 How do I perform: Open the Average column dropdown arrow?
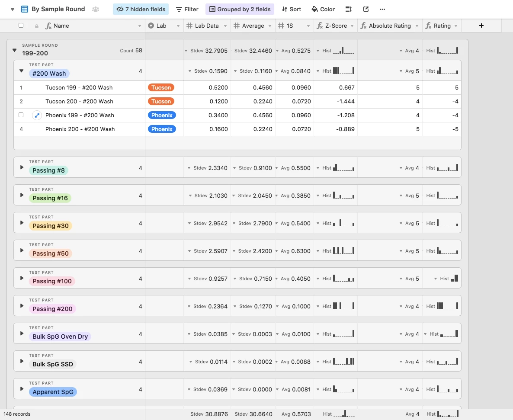point(269,26)
